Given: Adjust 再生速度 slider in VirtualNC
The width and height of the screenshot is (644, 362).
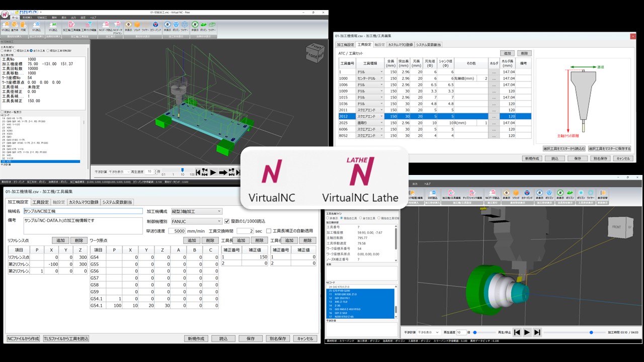Looking at the screenshot, I should tap(182, 169).
